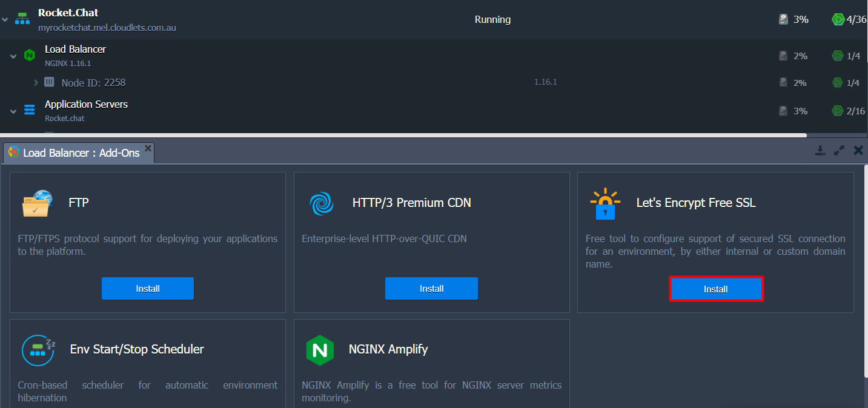Close the Load Balancer : Add-Ons tab
The width and height of the screenshot is (868, 408).
[147, 147]
